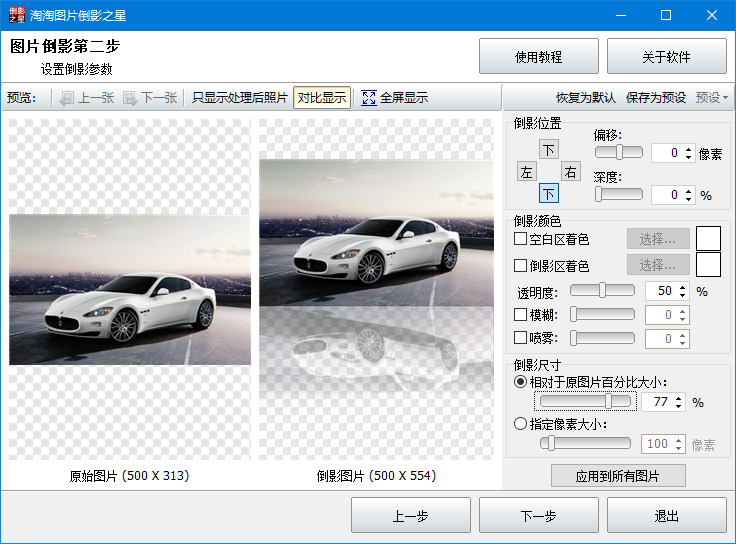Decrease the 偏移 offset with down arrow

tap(689, 158)
